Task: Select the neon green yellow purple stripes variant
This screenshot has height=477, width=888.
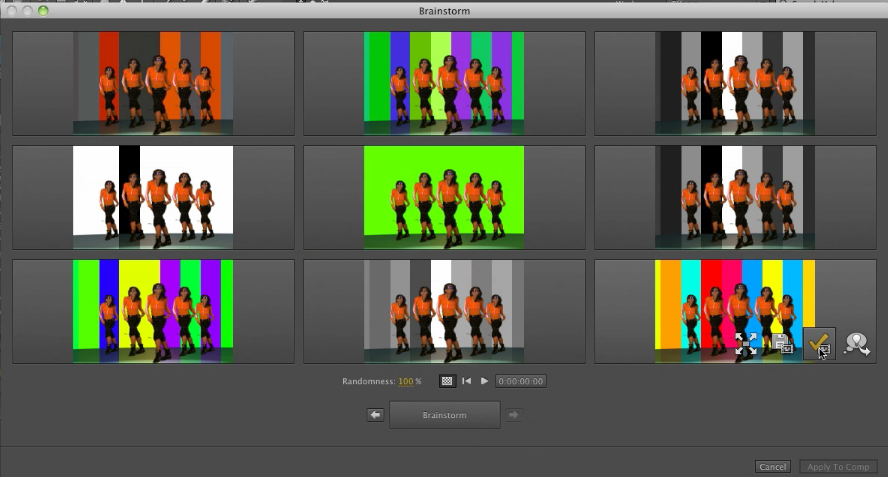Action: click(153, 312)
